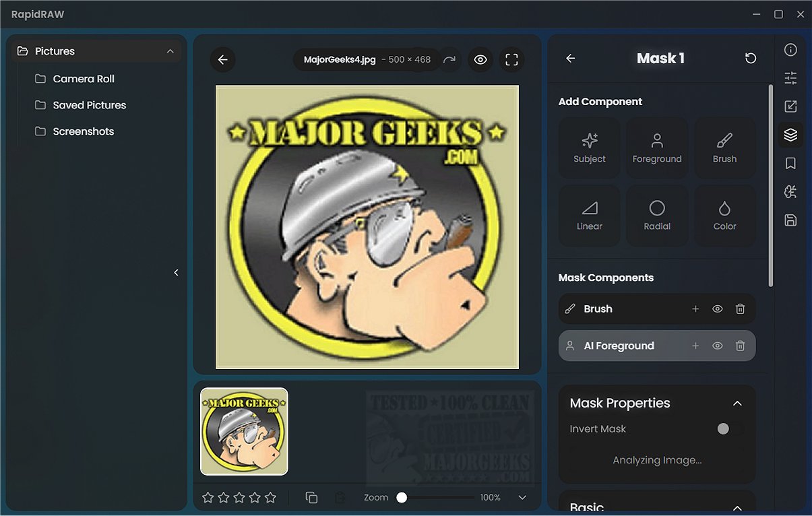Click the 100% zoom value
The height and width of the screenshot is (516, 812).
coord(491,498)
